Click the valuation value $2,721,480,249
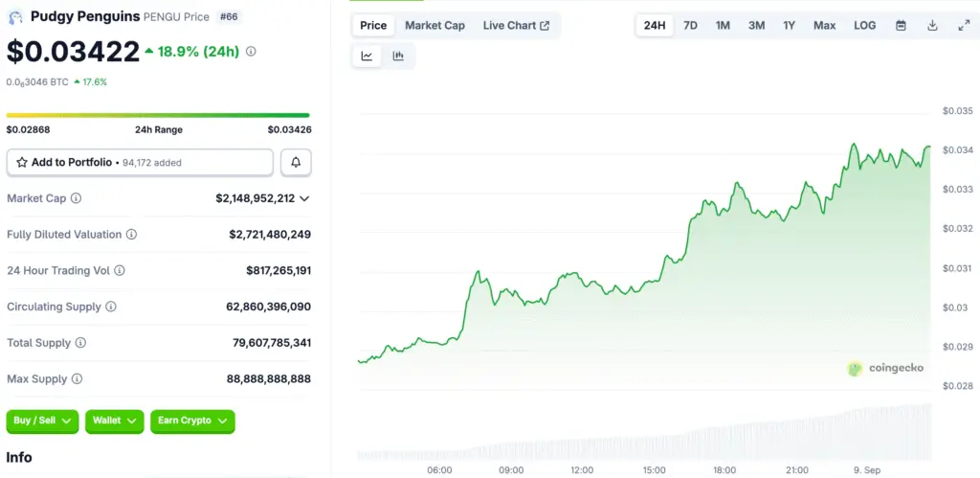 (270, 235)
